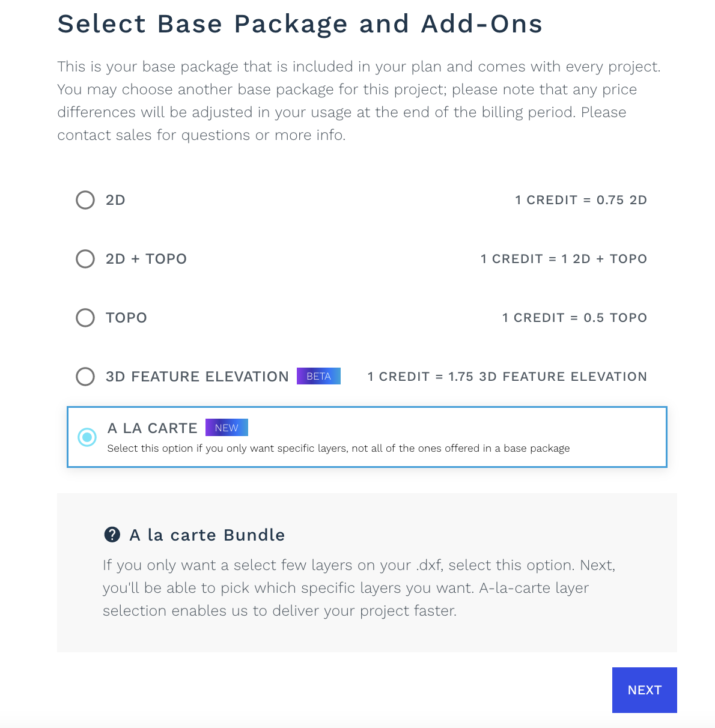Pick the 3D Feature Elevation radio button
715x728 pixels.
[x=85, y=377]
